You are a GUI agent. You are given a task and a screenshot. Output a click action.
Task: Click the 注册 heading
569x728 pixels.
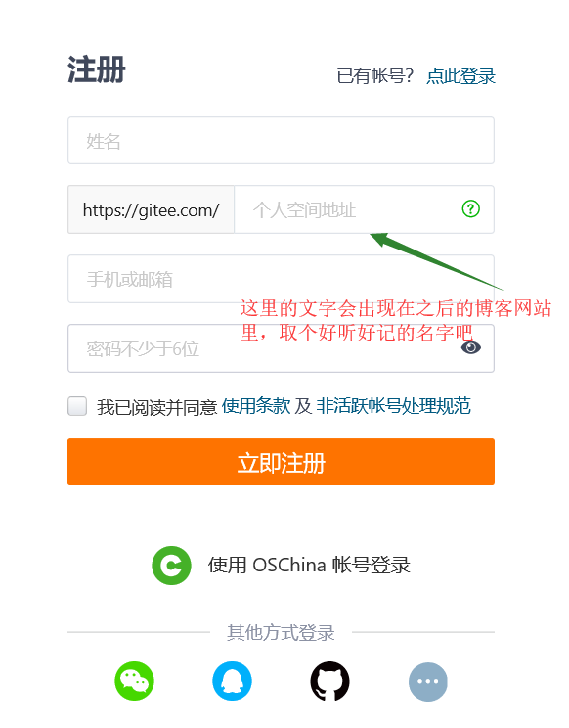[x=97, y=69]
